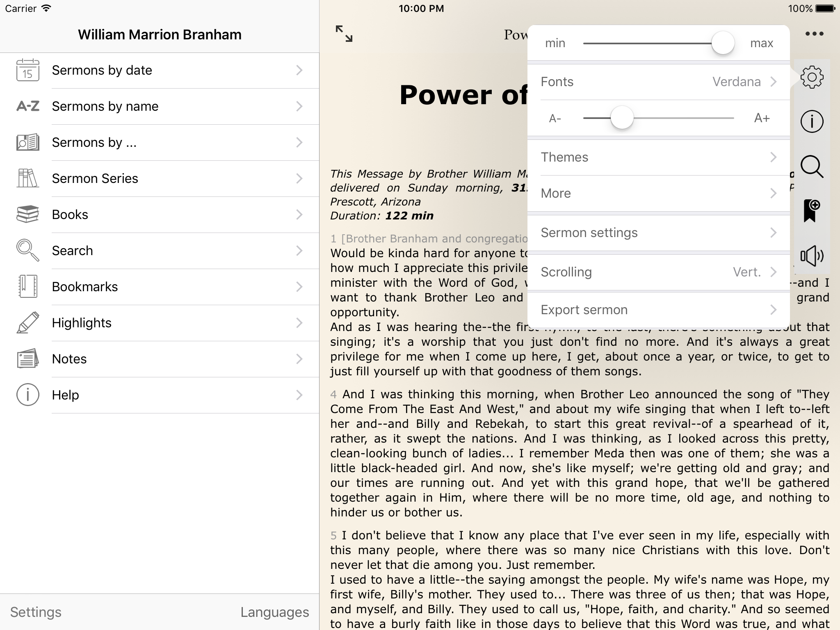
Task: Open Sermons by date calendar icon
Action: [27, 70]
